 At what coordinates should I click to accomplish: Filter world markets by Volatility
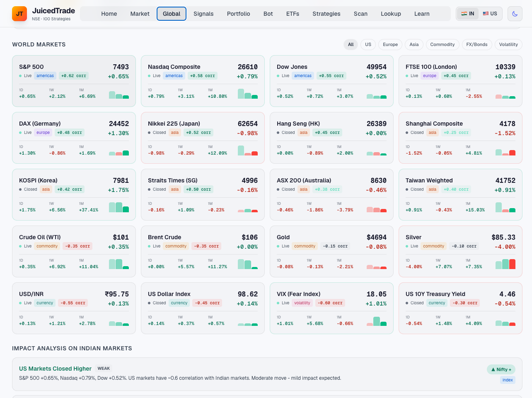pyautogui.click(x=508, y=44)
